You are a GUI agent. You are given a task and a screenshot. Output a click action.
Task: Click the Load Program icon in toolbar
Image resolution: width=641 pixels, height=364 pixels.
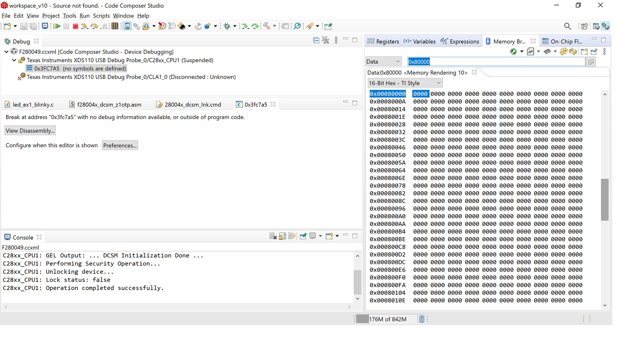pos(146,26)
